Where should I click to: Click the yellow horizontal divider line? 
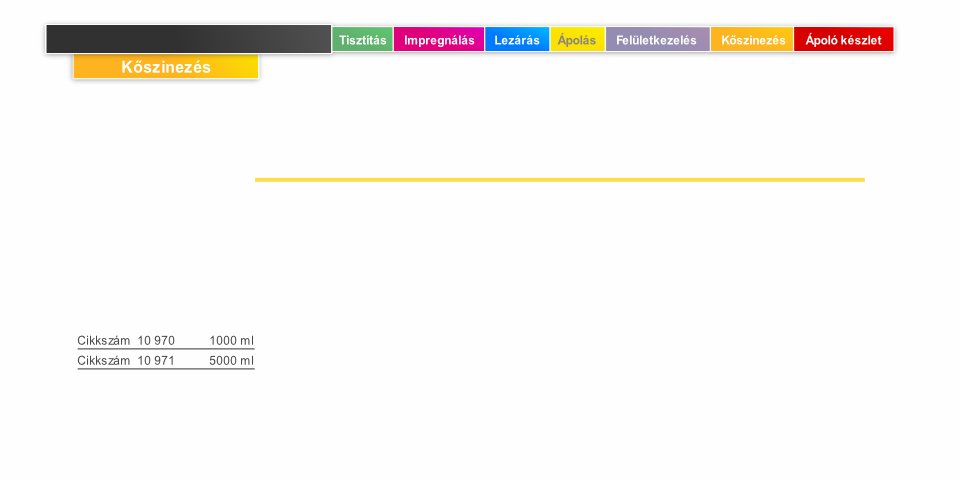(x=560, y=180)
